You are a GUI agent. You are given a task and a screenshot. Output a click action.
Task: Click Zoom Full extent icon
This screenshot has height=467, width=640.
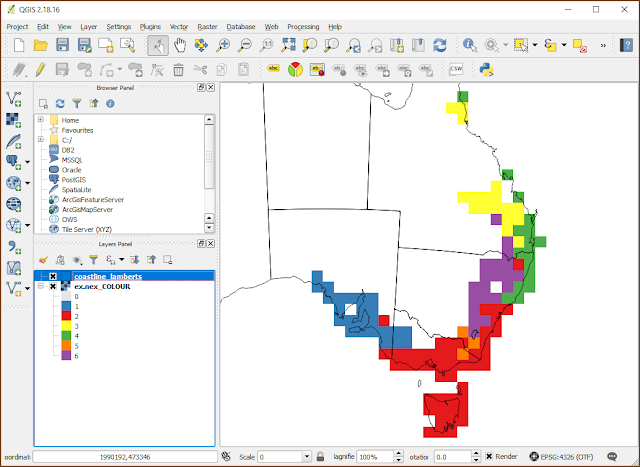pyautogui.click(x=288, y=45)
